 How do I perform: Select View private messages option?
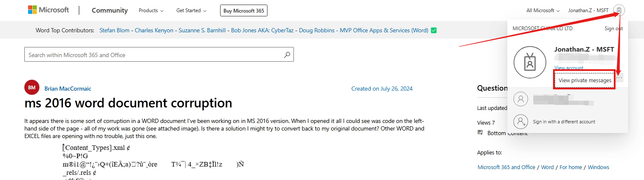585,80
